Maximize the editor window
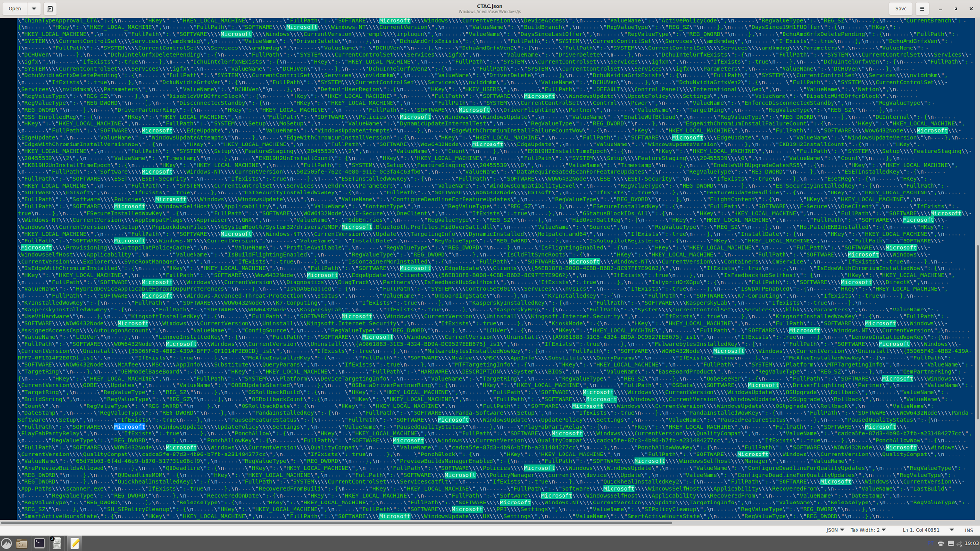 [955, 9]
